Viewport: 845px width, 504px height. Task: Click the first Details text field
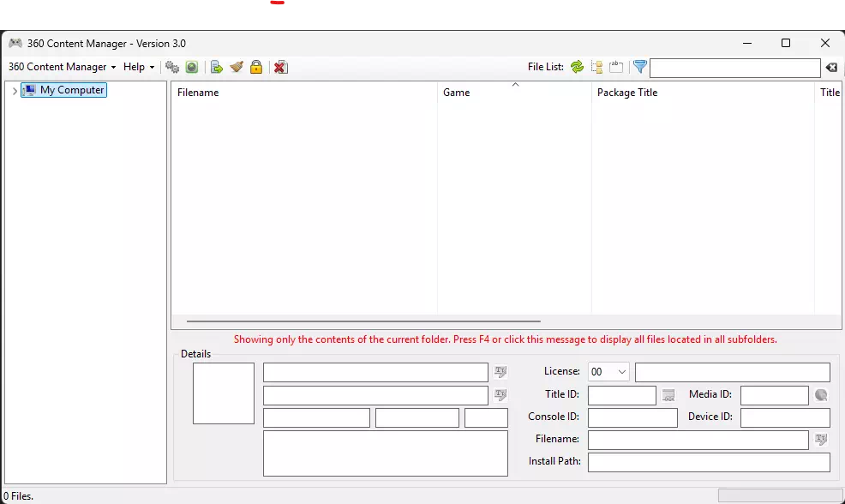coord(375,373)
